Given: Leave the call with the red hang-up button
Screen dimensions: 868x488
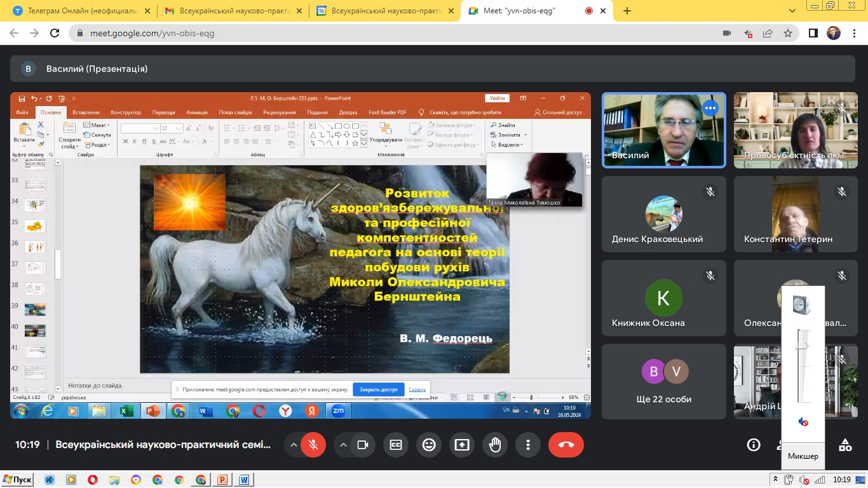Looking at the screenshot, I should (566, 445).
